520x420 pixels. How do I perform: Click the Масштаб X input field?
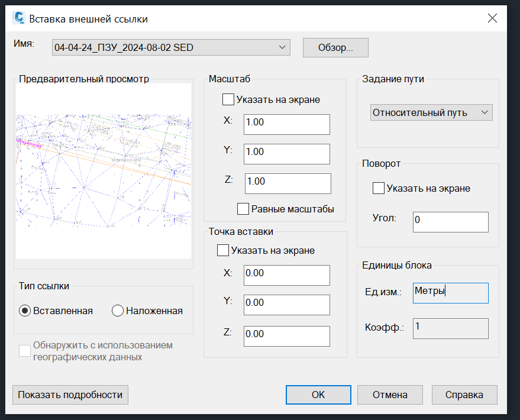tap(286, 124)
